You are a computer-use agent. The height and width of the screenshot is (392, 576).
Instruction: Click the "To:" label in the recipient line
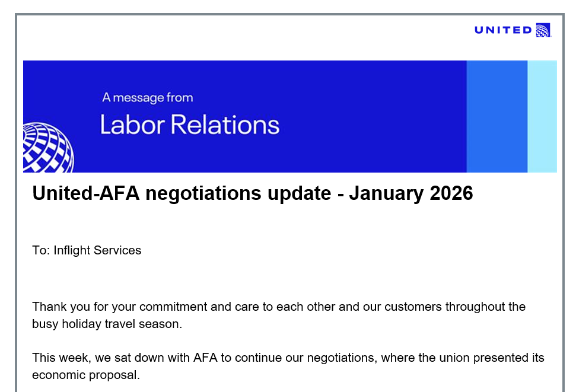tap(40, 250)
